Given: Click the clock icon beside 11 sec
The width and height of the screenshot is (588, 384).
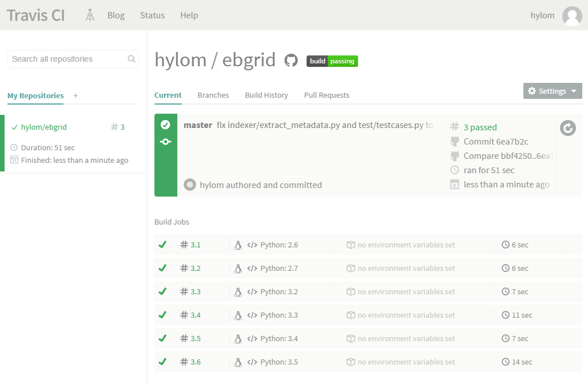Looking at the screenshot, I should [506, 315].
